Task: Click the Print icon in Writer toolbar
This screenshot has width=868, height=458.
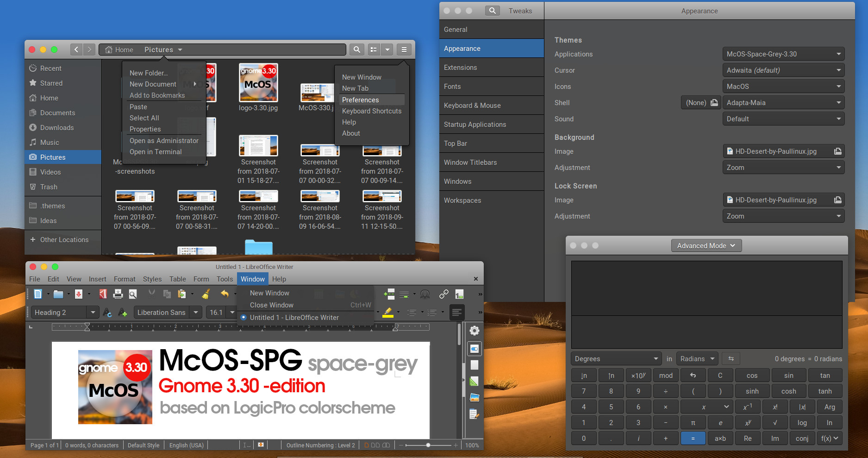Action: (118, 294)
